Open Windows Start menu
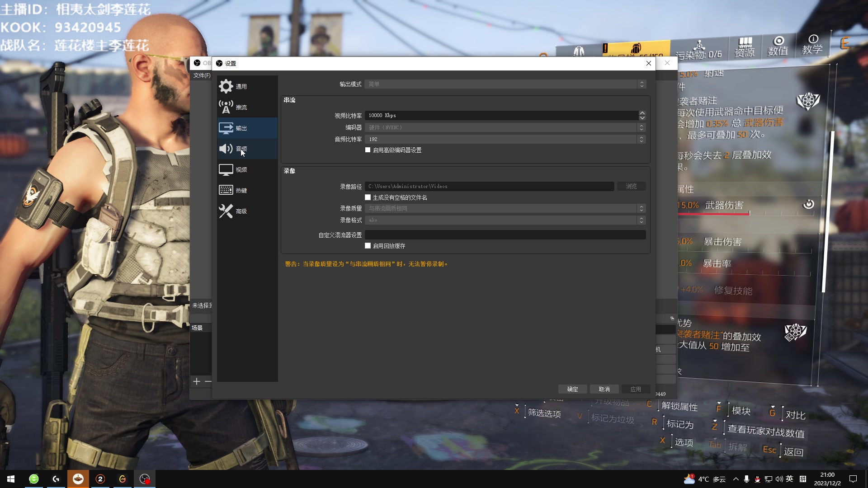Viewport: 868px width, 488px height. (x=11, y=479)
